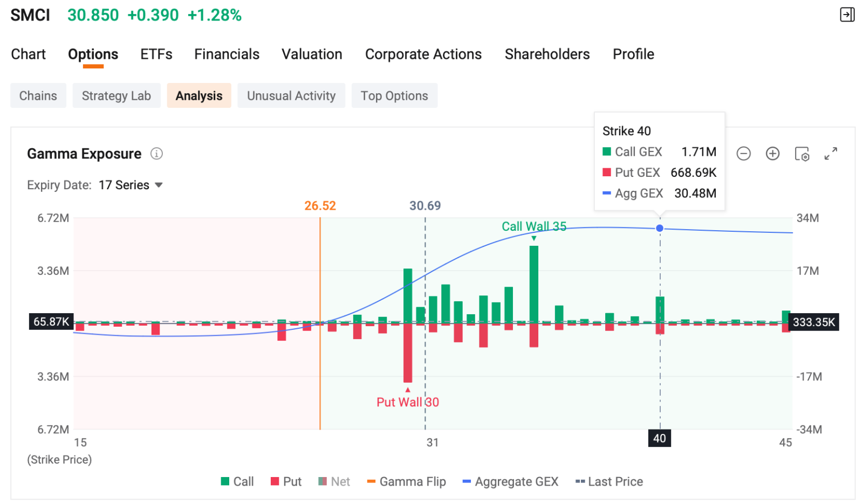Viewport: 863px width, 504px height.
Task: Switch to the Chart tab
Action: click(x=29, y=54)
